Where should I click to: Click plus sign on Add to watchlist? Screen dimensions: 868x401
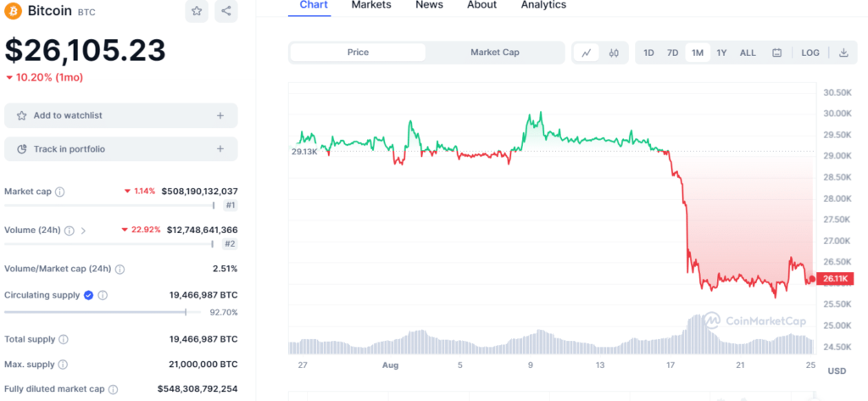tap(220, 116)
